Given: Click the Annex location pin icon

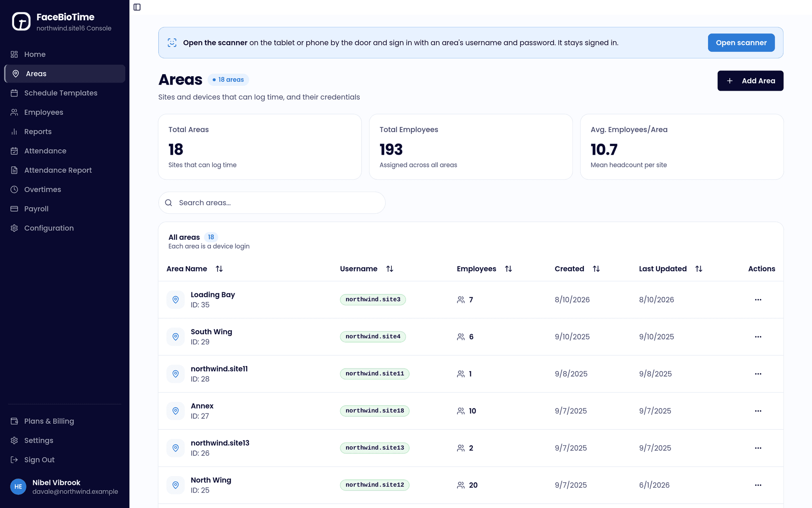Looking at the screenshot, I should (176, 411).
